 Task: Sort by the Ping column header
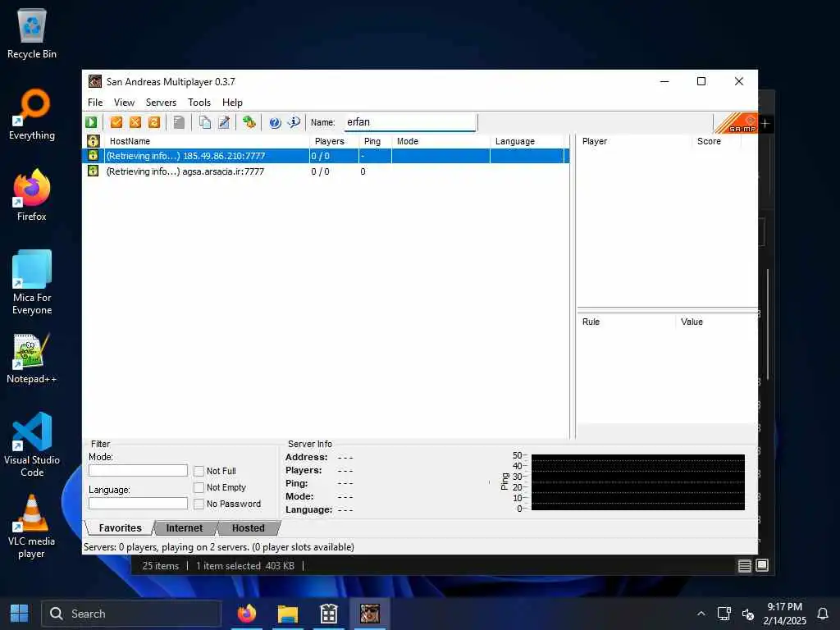(375, 141)
